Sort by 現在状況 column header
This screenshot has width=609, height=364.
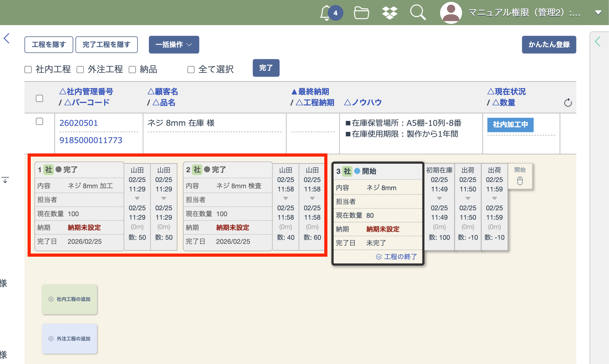coord(506,92)
